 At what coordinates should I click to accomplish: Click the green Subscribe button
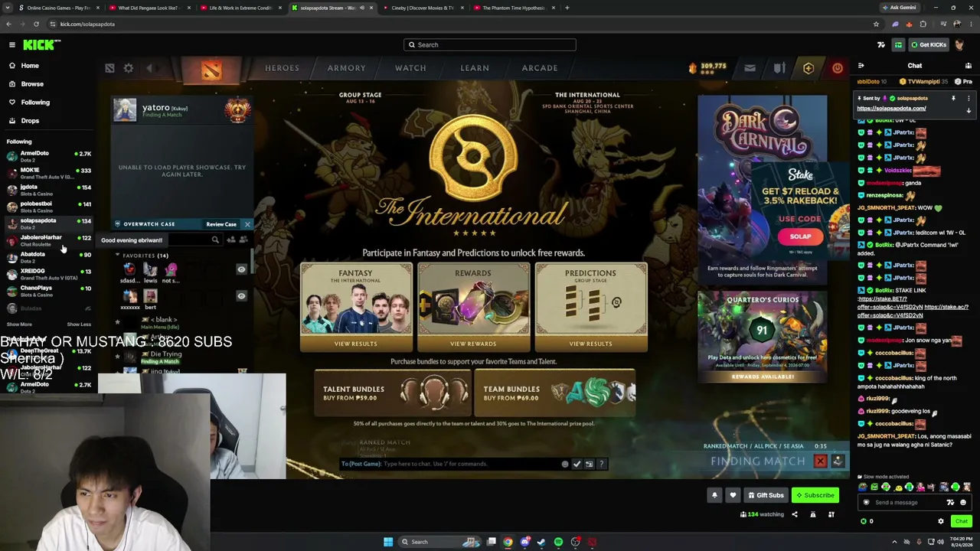[x=815, y=495]
